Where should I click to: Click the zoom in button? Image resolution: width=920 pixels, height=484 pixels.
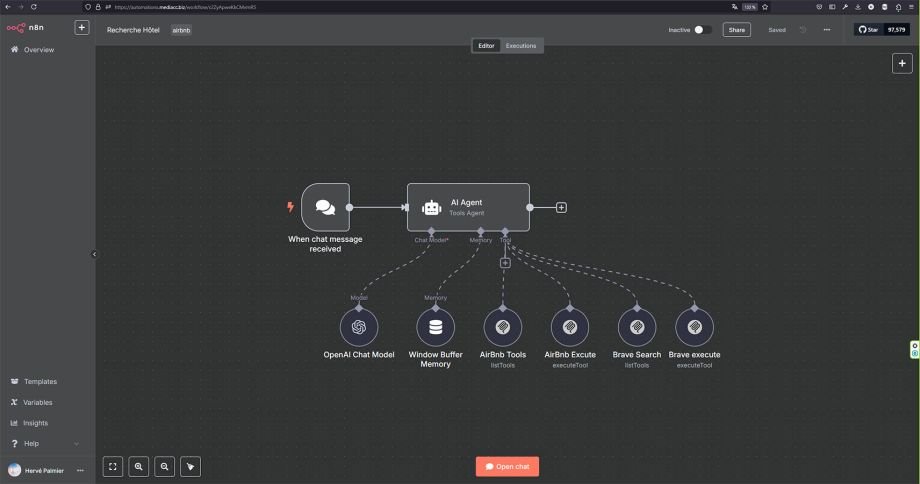pyautogui.click(x=138, y=466)
